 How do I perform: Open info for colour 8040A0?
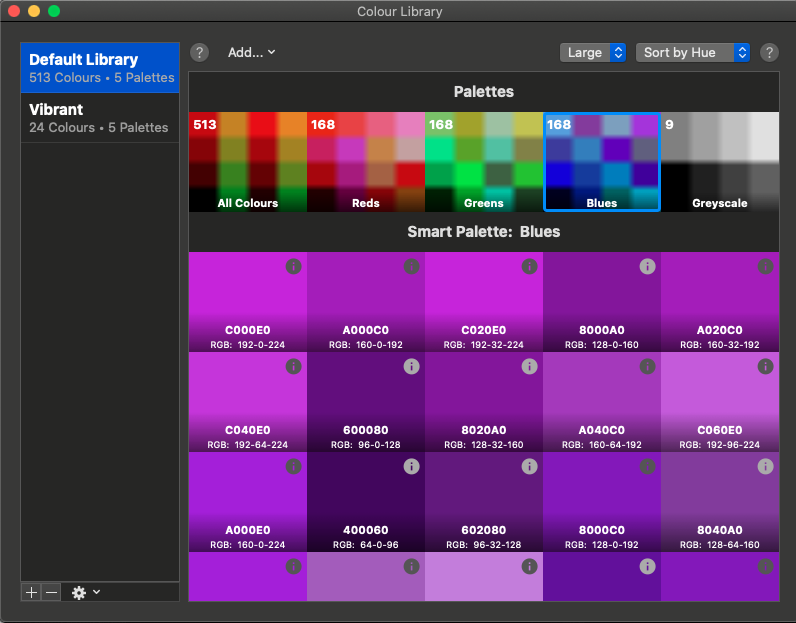click(x=766, y=466)
